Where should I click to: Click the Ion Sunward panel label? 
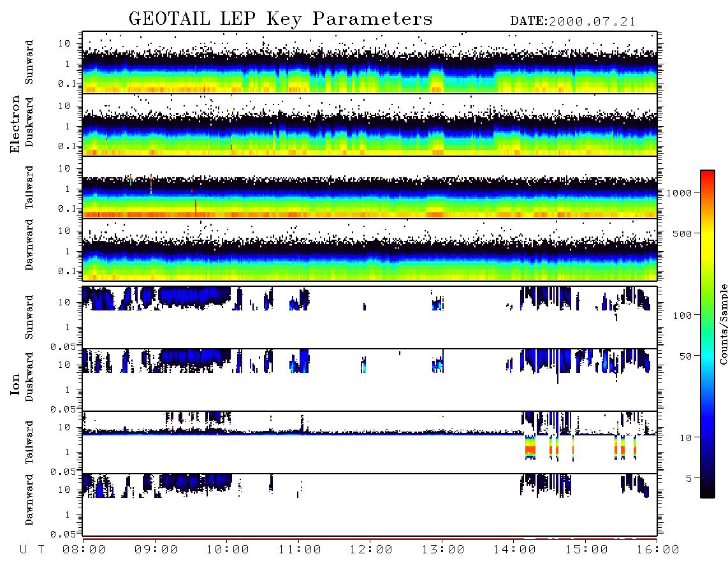[29, 317]
